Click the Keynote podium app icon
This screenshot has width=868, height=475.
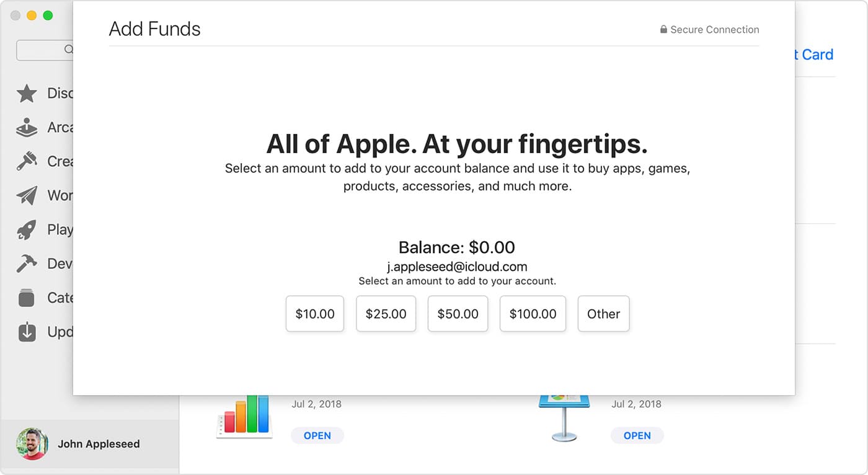(x=564, y=417)
